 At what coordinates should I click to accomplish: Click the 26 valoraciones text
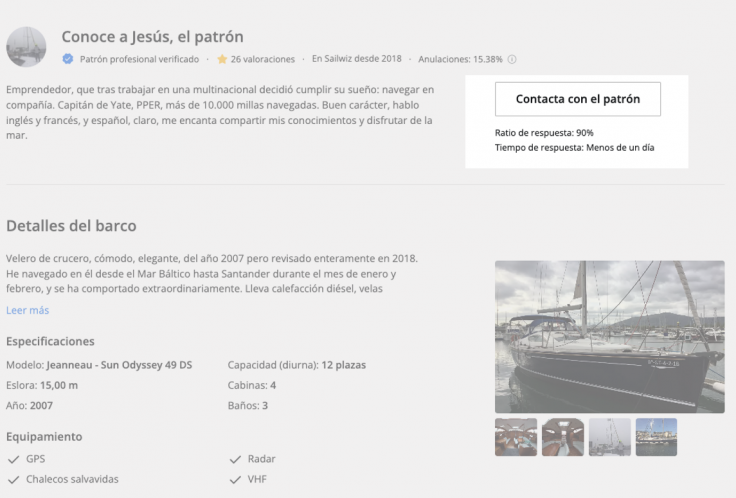pyautogui.click(x=263, y=59)
